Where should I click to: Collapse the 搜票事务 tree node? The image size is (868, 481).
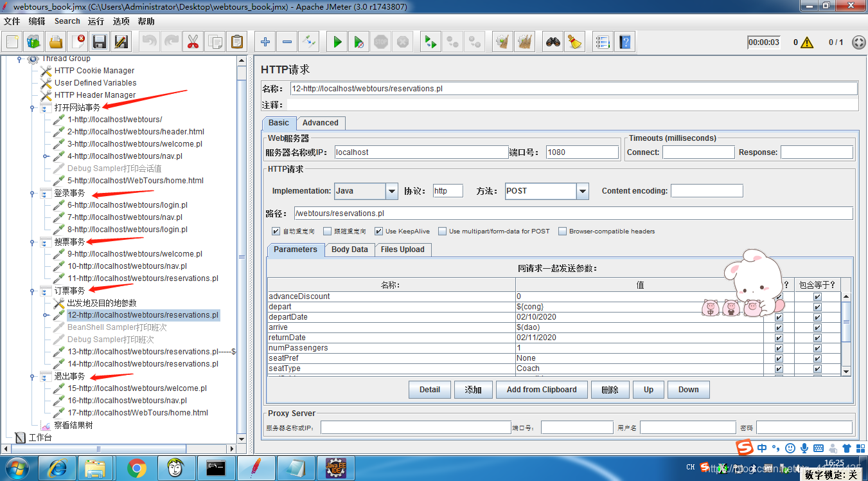coord(31,242)
